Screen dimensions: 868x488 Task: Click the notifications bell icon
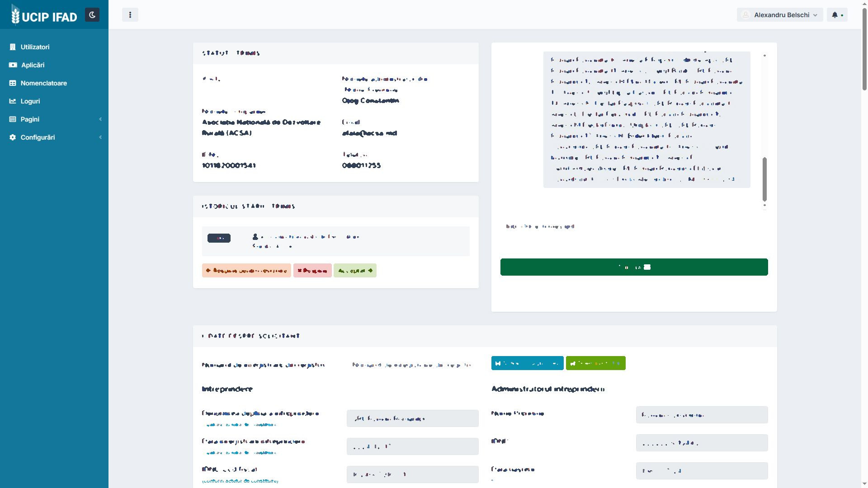(x=835, y=15)
